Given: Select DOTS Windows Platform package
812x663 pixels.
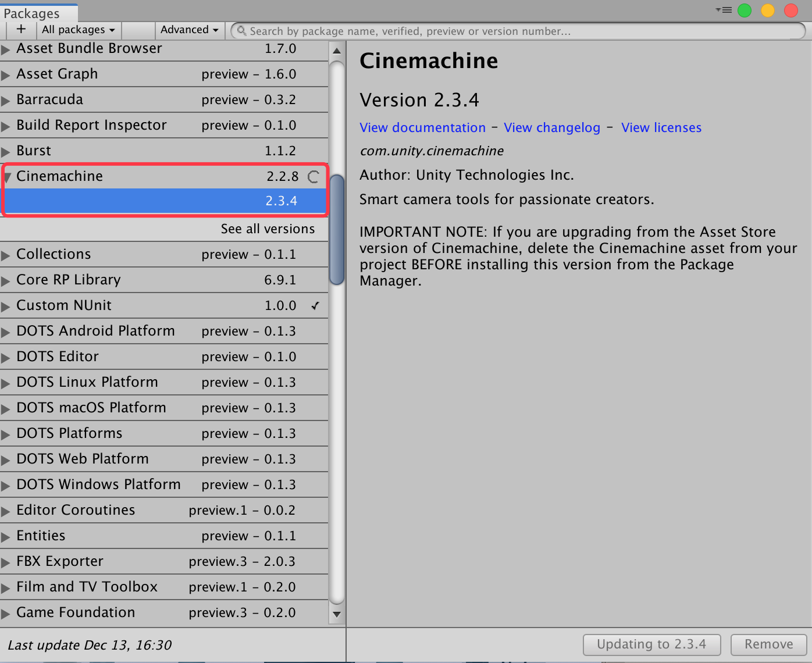Looking at the screenshot, I should click(164, 484).
